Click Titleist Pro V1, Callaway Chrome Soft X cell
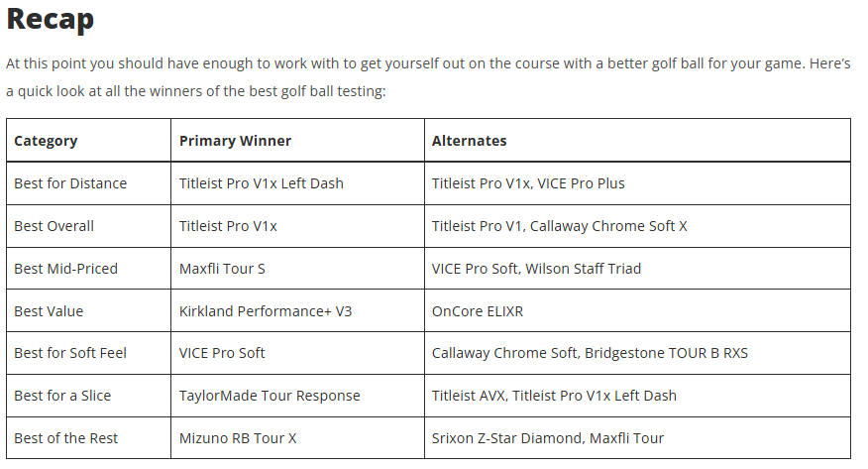Image resolution: width=868 pixels, height=469 pixels. tap(637, 226)
